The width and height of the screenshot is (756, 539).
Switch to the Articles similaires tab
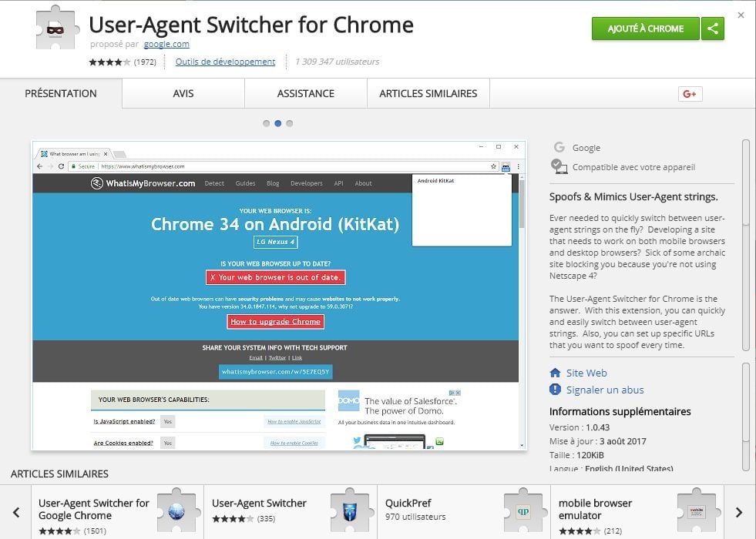coord(428,93)
